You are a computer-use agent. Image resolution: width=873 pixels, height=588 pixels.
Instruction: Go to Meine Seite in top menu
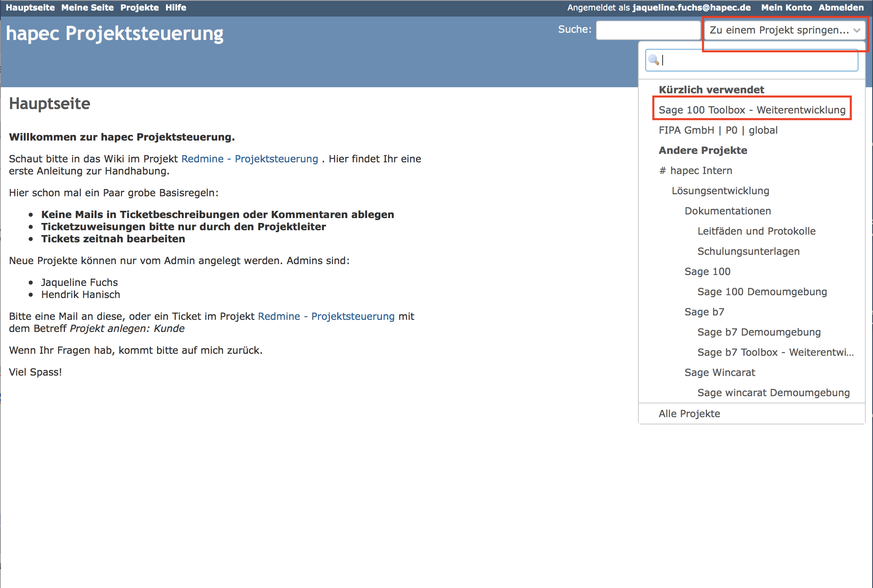87,8
